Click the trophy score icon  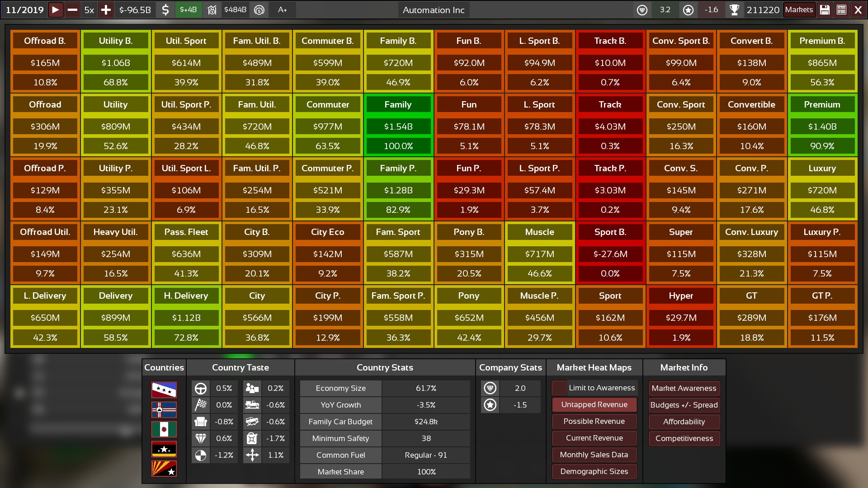coord(735,10)
